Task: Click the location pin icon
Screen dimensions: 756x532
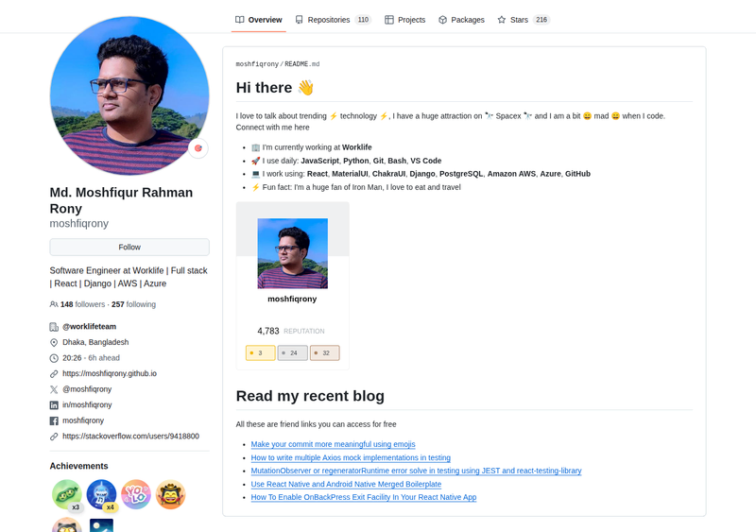Action: [x=54, y=342]
